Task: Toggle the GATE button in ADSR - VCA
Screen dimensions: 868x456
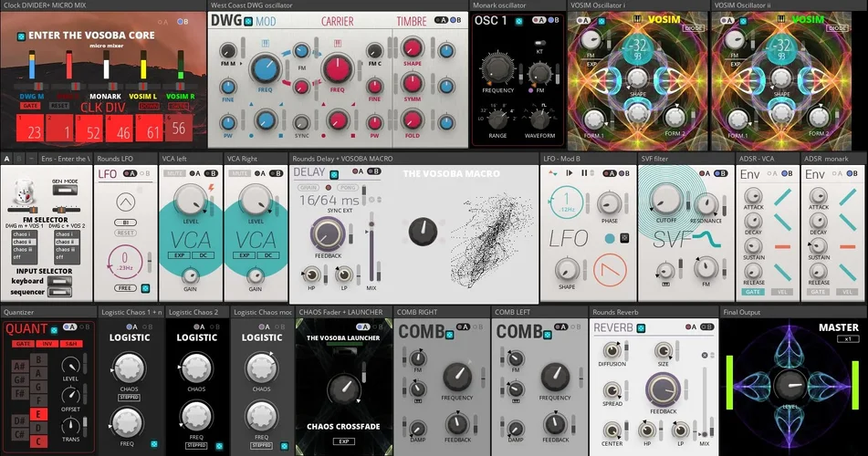Action: tap(753, 292)
